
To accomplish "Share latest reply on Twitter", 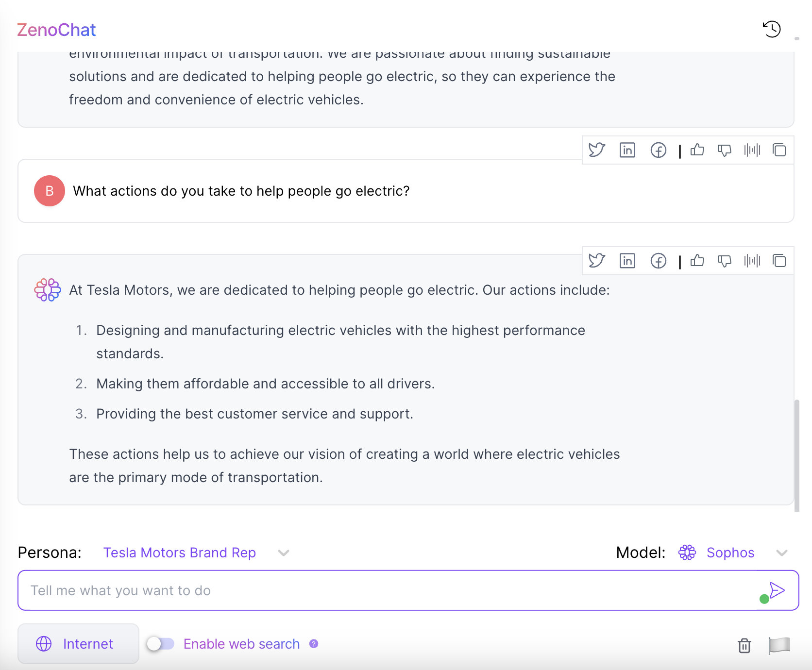I will (596, 261).
